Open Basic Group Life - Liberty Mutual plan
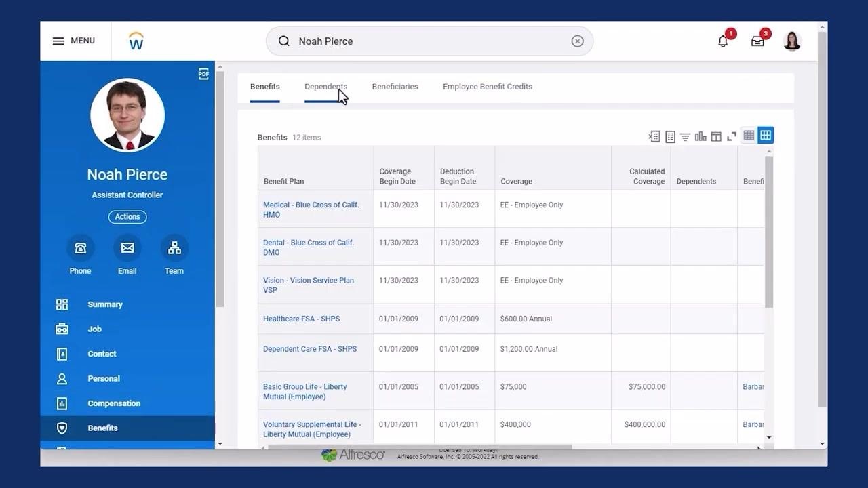 (305, 392)
